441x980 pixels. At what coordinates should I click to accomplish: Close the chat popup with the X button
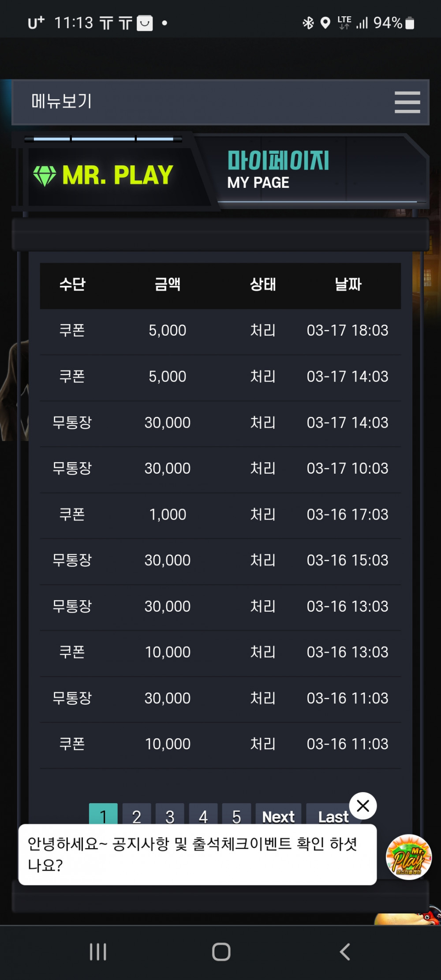point(363,806)
